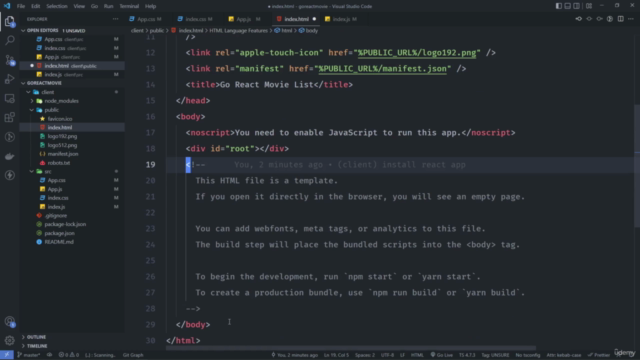This screenshot has width=640, height=360.
Task: Open README.md in the file tree
Action: 59,242
